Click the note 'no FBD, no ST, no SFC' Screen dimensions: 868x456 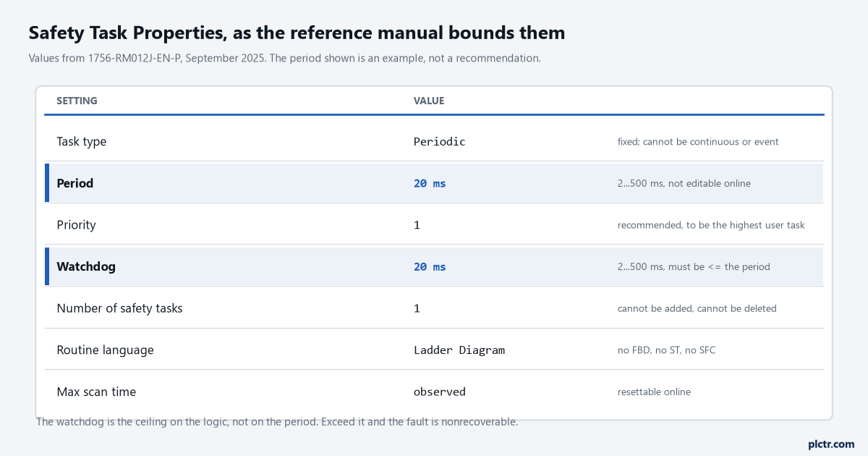[x=667, y=350]
